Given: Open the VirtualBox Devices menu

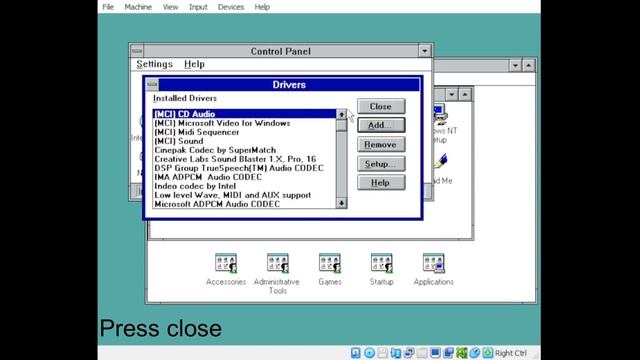Looking at the screenshot, I should (231, 7).
